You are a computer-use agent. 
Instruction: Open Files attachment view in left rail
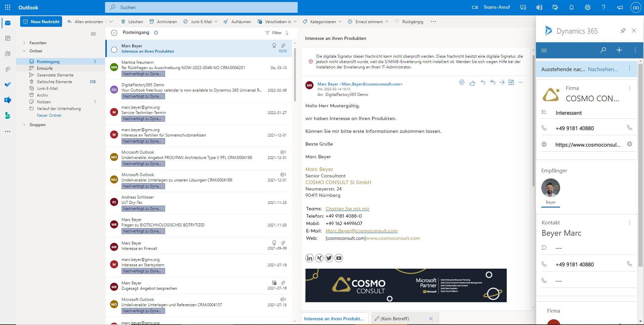8,69
